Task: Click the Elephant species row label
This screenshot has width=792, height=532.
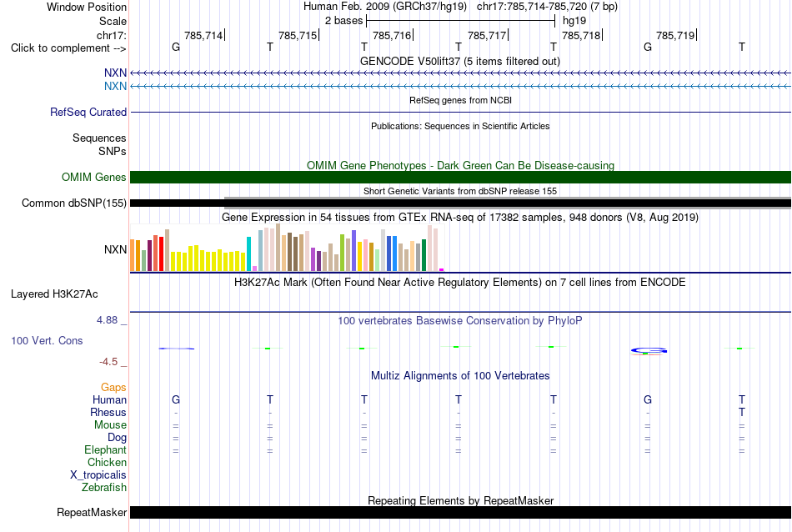Action: (105, 449)
